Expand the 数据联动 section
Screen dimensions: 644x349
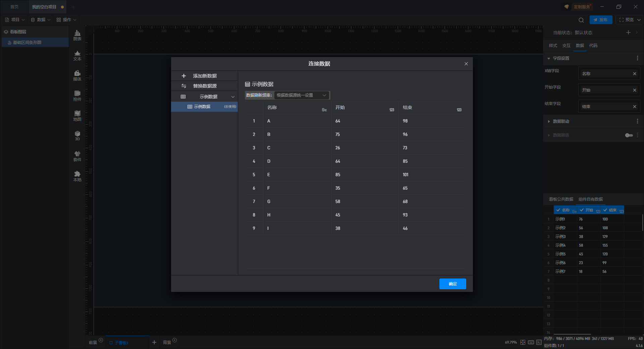(549, 121)
